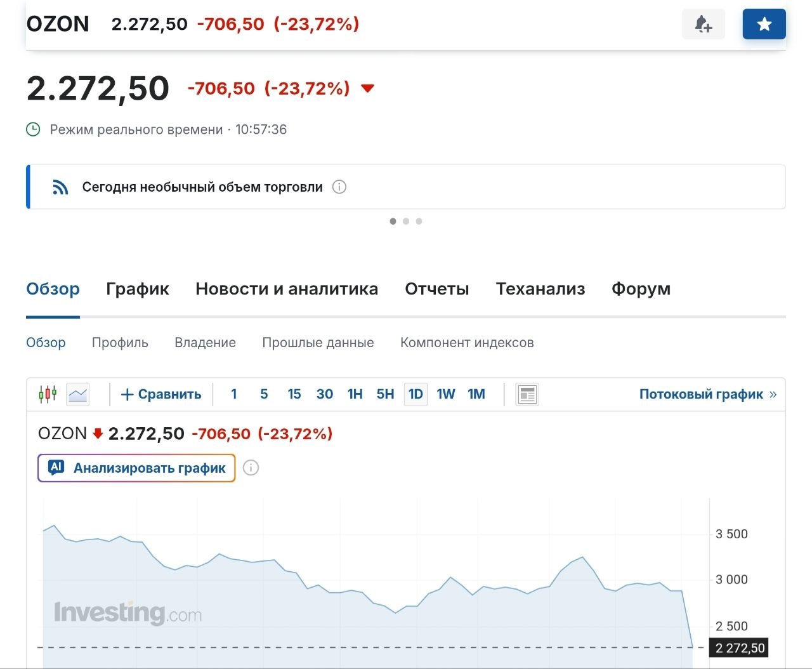Screen dimensions: 812x669
Task: Open Прошлые данные sub-tab
Action: [x=318, y=343]
